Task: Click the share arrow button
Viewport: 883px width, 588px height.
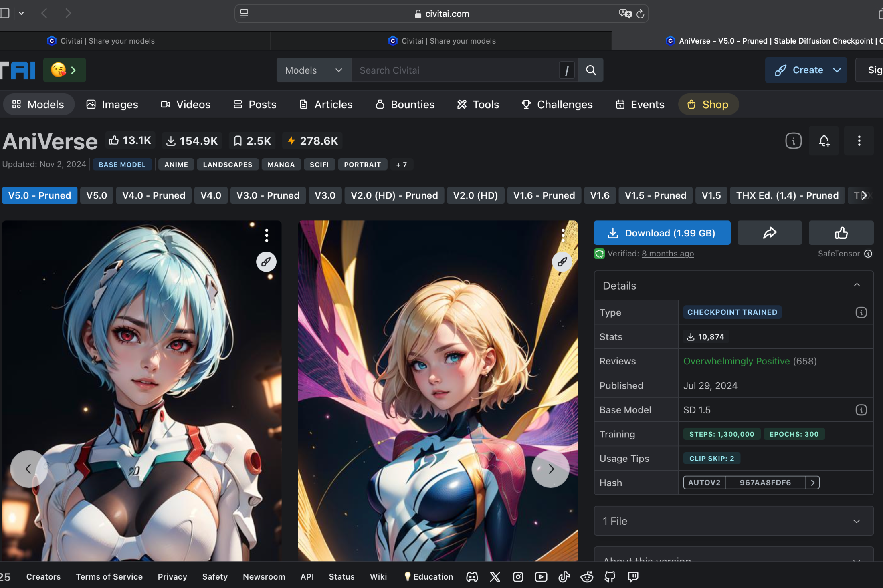Action: coord(770,233)
